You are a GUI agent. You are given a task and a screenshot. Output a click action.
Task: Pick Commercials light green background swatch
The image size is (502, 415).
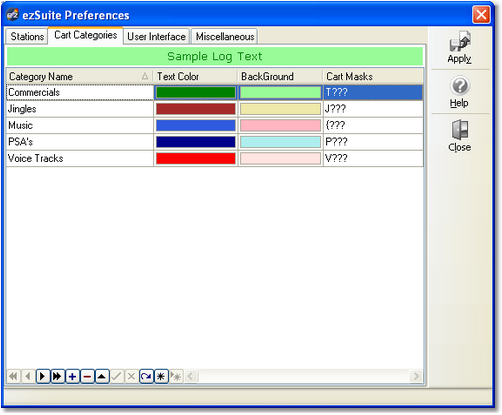[x=280, y=92]
